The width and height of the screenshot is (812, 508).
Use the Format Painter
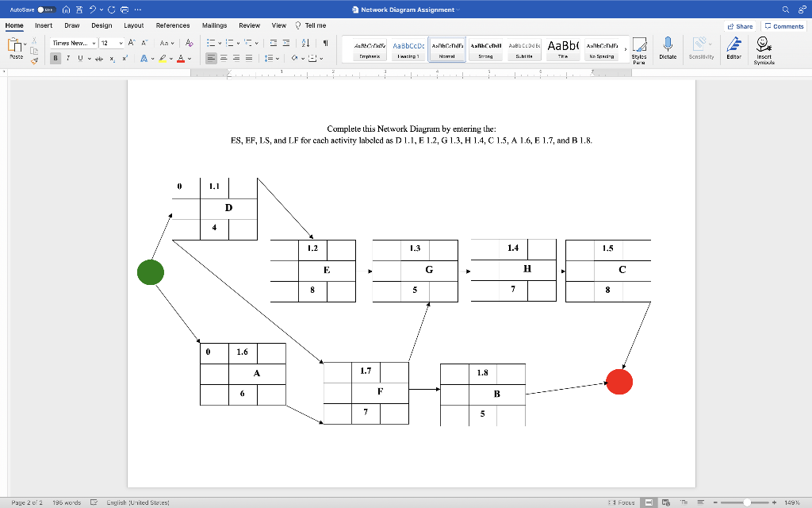[33, 61]
